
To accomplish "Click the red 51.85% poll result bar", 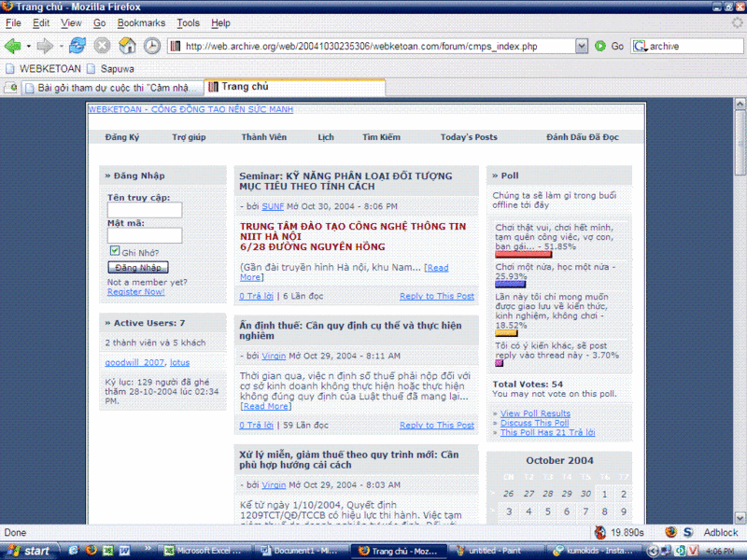I will coord(523,254).
